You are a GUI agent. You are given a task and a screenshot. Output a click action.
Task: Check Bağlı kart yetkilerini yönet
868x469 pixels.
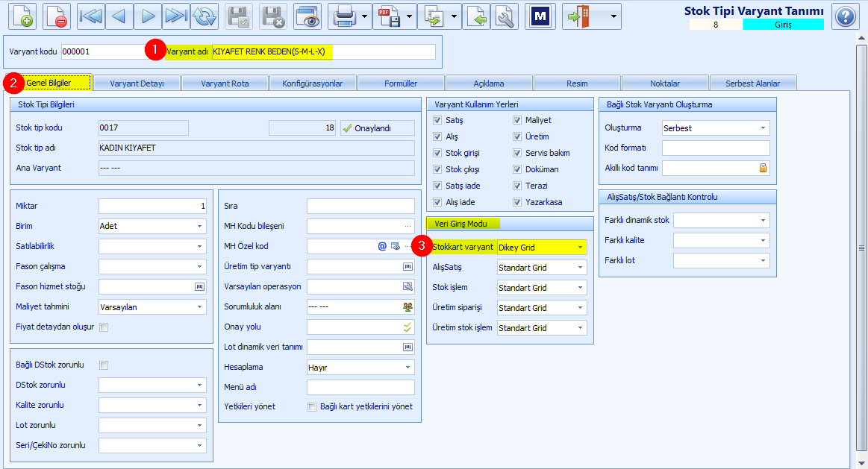click(312, 407)
